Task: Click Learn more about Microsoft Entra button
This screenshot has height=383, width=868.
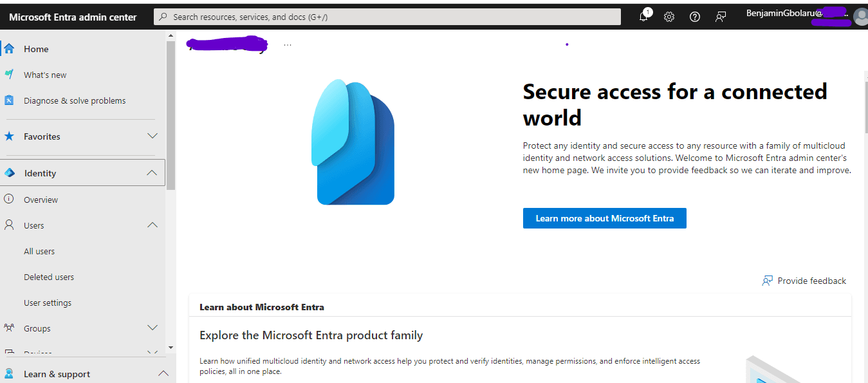Action: click(x=604, y=218)
